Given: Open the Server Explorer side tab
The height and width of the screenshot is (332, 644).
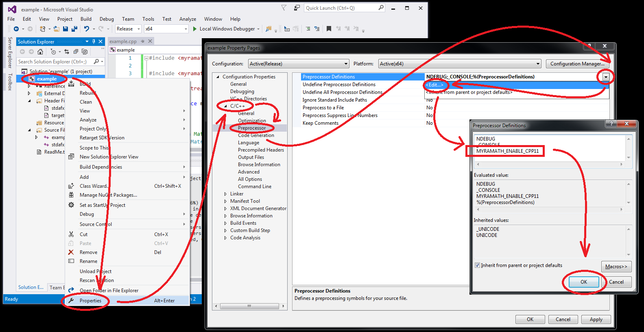Looking at the screenshot, I should (10, 52).
